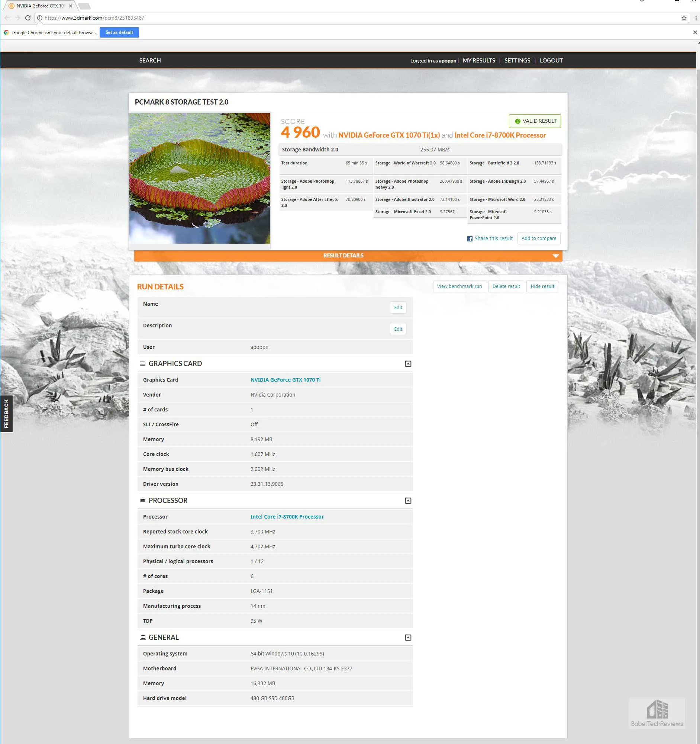This screenshot has height=744, width=700.
Task: Collapse the GENERAL section
Action: pos(408,638)
